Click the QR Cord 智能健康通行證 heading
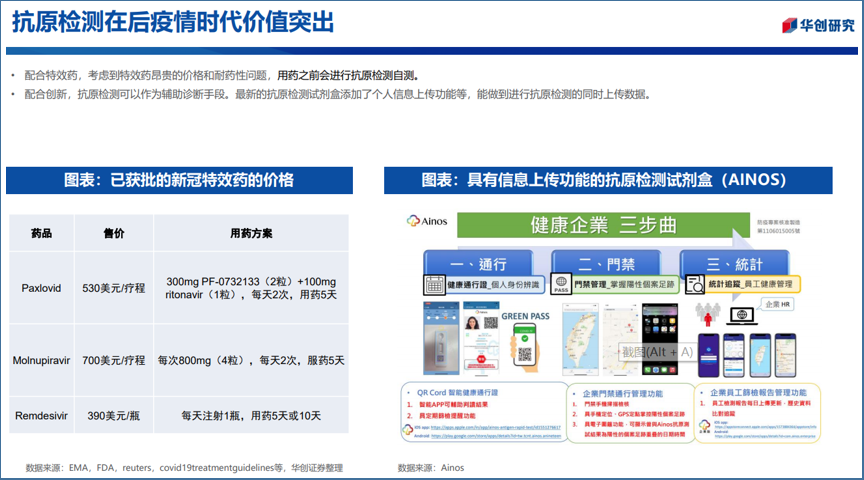 pos(457,393)
